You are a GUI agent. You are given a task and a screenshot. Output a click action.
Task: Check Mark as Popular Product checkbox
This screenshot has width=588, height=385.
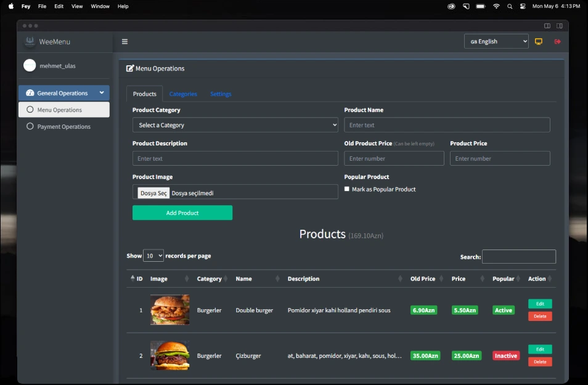347,189
